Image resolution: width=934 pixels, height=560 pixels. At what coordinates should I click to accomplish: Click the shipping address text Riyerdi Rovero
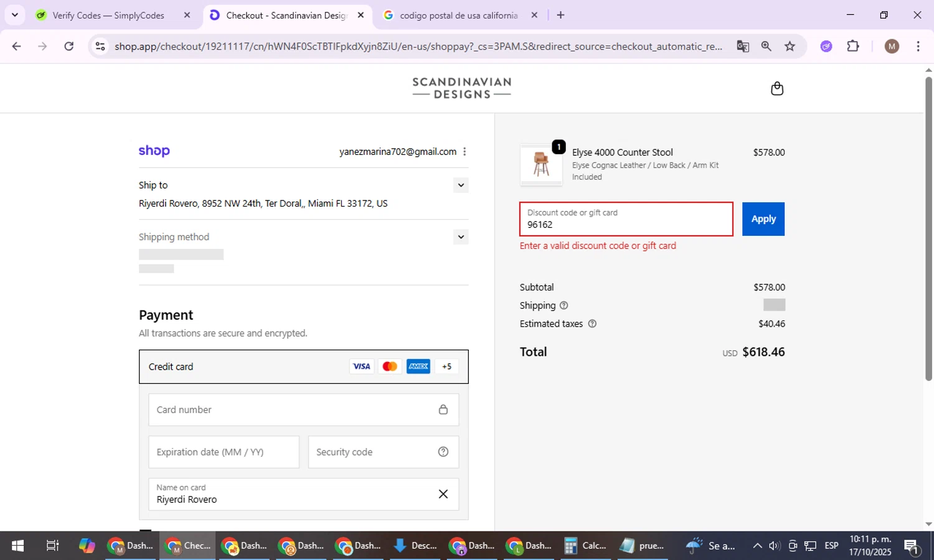coord(263,203)
